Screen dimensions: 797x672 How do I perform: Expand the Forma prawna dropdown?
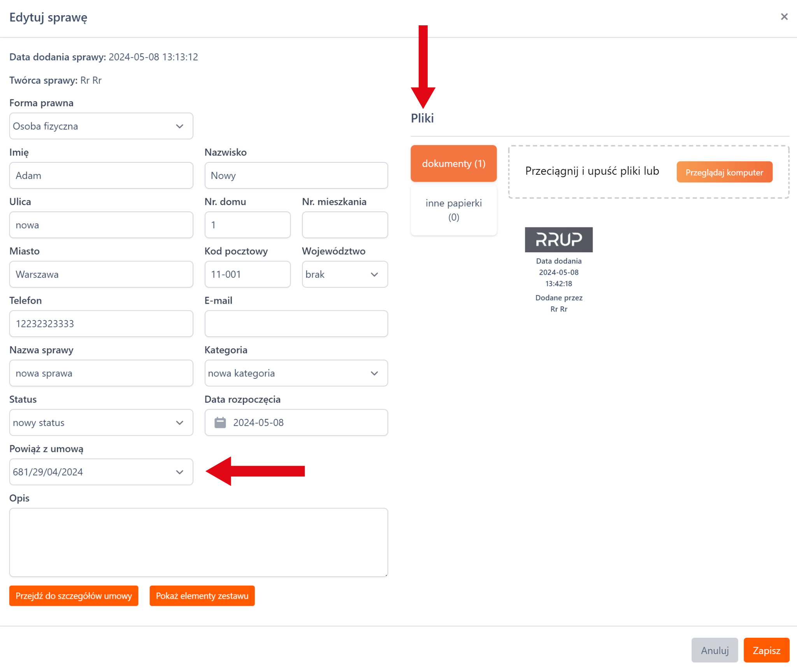pos(101,126)
